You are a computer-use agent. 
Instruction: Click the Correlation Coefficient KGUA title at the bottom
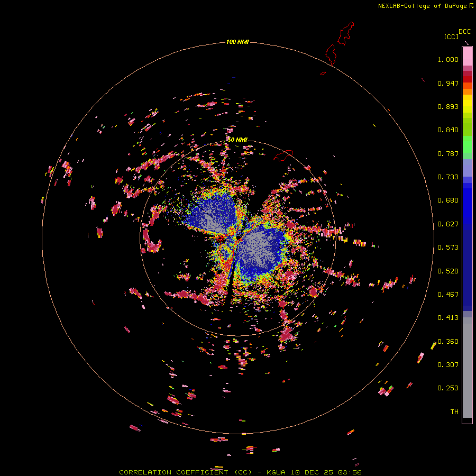pyautogui.click(x=240, y=472)
